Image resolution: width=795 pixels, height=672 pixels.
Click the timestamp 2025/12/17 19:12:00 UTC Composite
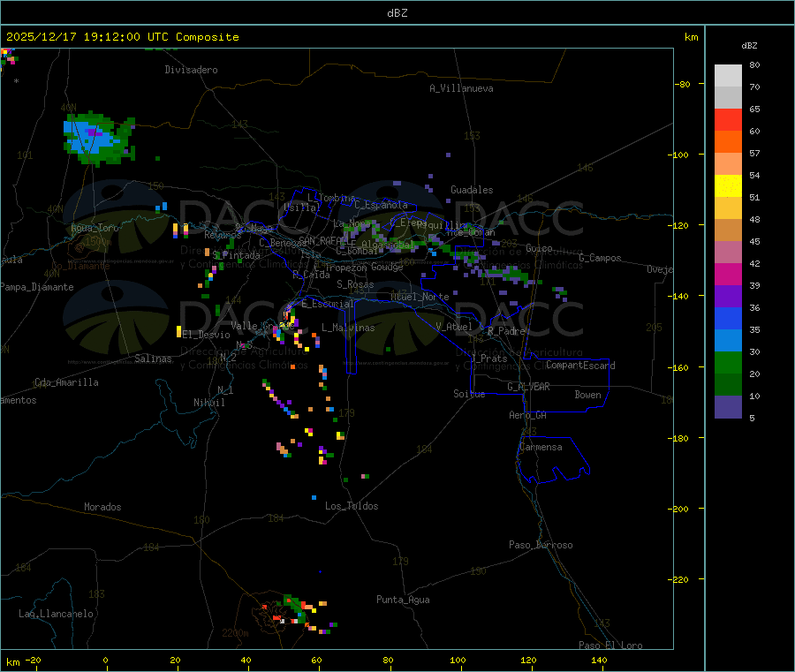click(122, 37)
